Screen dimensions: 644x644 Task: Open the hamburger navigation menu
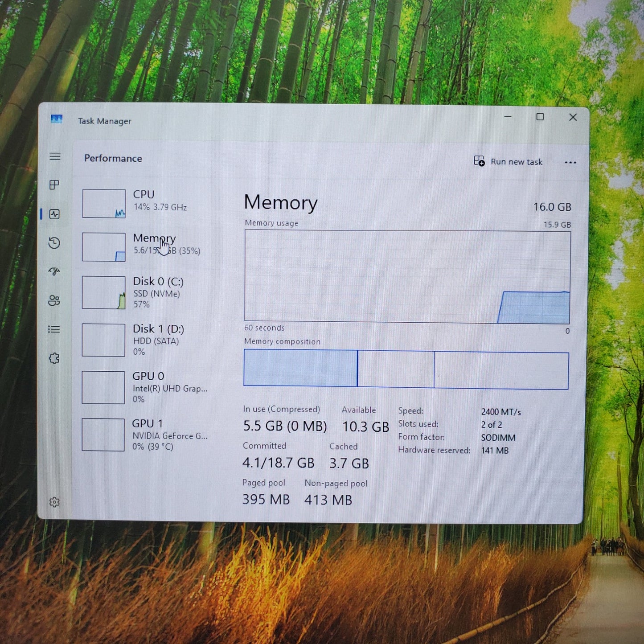coord(55,156)
